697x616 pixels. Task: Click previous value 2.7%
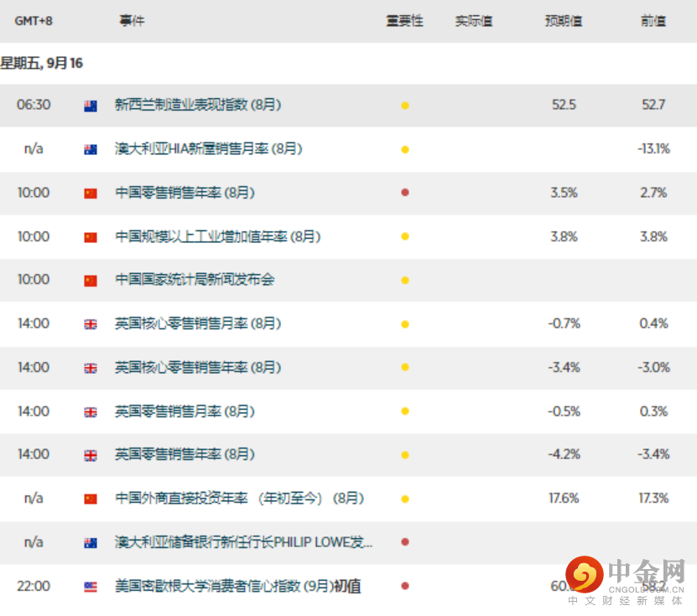[x=653, y=193]
